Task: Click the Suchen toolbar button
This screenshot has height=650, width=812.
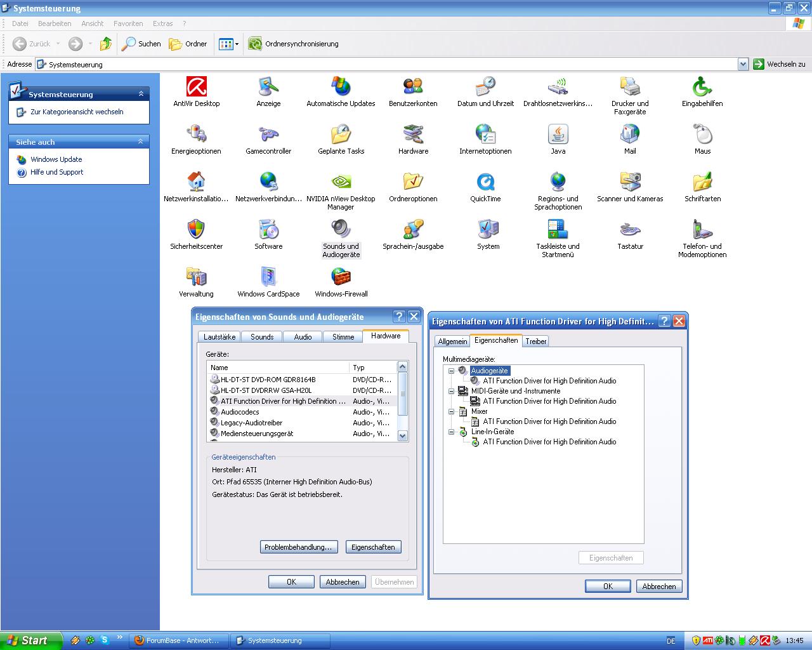Action: (x=141, y=44)
